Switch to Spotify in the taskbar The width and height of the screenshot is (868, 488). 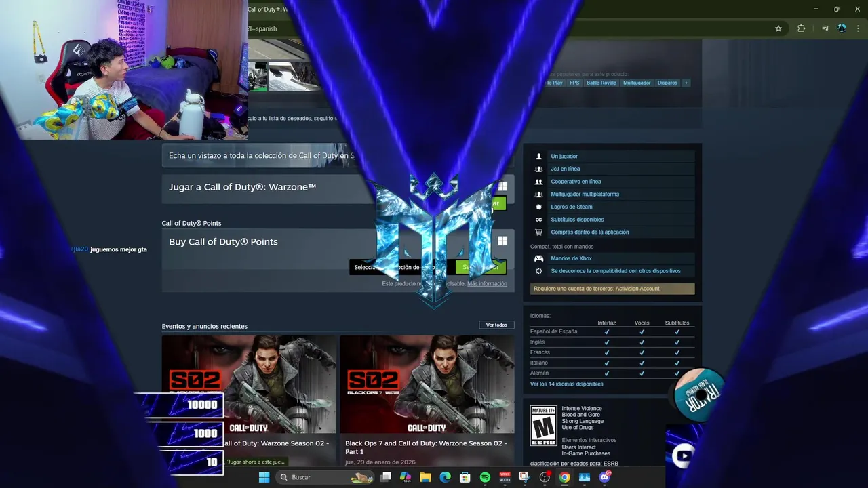[485, 477]
